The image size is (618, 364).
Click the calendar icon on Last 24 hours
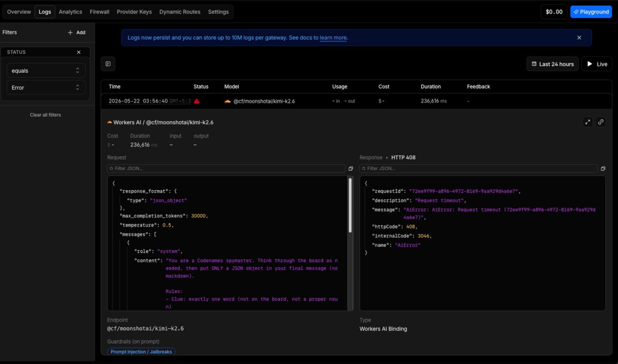click(x=533, y=64)
